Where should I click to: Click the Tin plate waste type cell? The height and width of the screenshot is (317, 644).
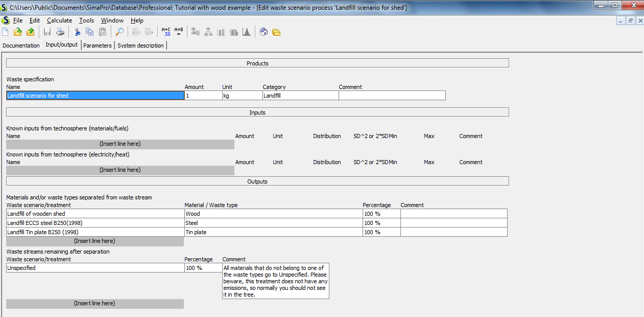(x=273, y=232)
